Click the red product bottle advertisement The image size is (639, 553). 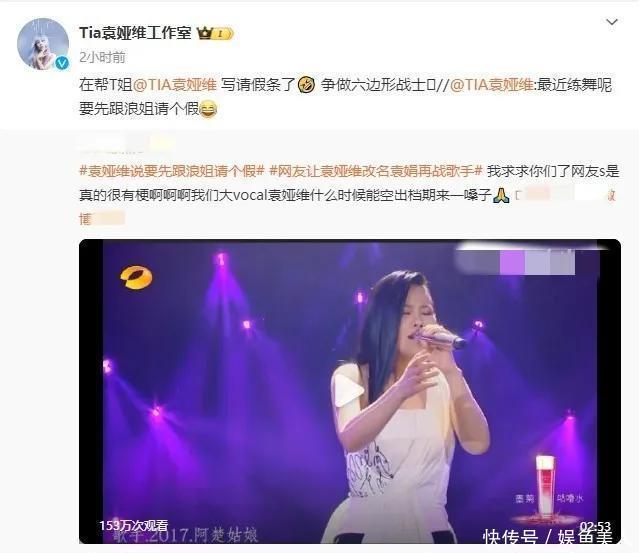pyautogui.click(x=545, y=487)
